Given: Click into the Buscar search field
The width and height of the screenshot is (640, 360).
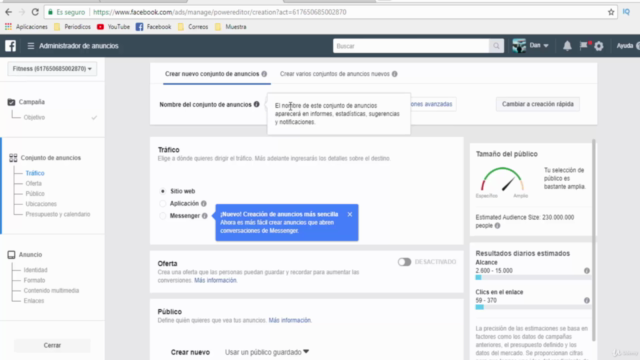Looking at the screenshot, I should [411, 46].
